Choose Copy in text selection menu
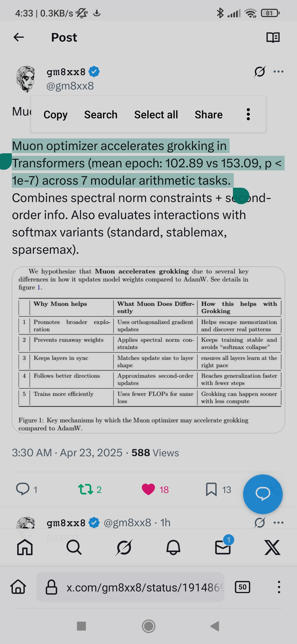Image resolution: width=297 pixels, height=644 pixels. click(x=55, y=114)
